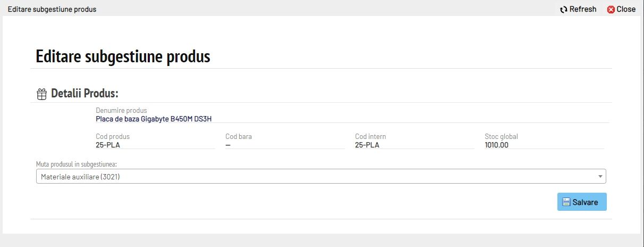Click the Refresh circular arrows icon
644x247 pixels.
[564, 10]
